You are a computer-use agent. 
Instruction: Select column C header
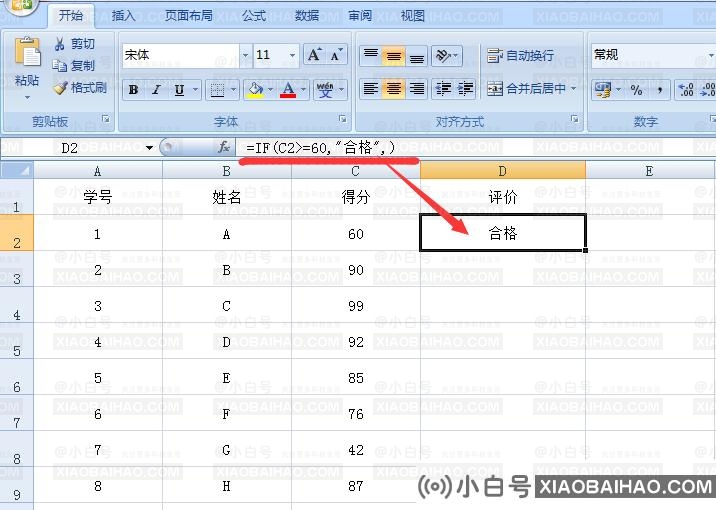point(356,170)
